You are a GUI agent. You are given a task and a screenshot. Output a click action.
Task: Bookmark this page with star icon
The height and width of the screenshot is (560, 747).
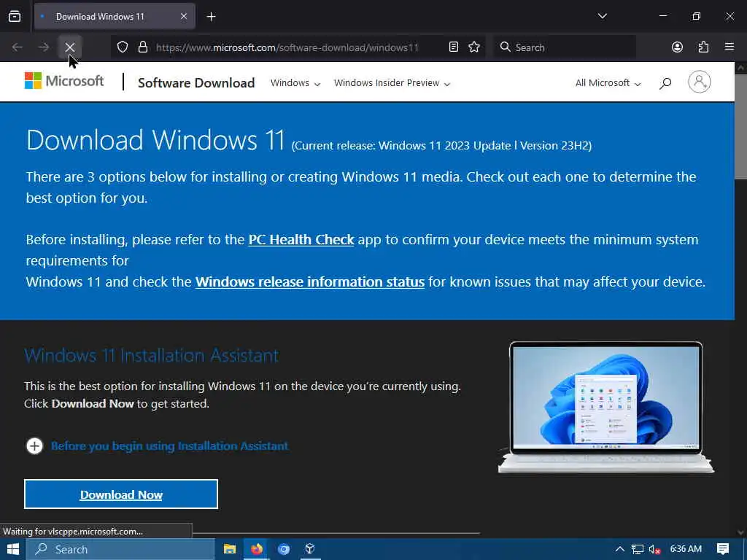(x=474, y=47)
